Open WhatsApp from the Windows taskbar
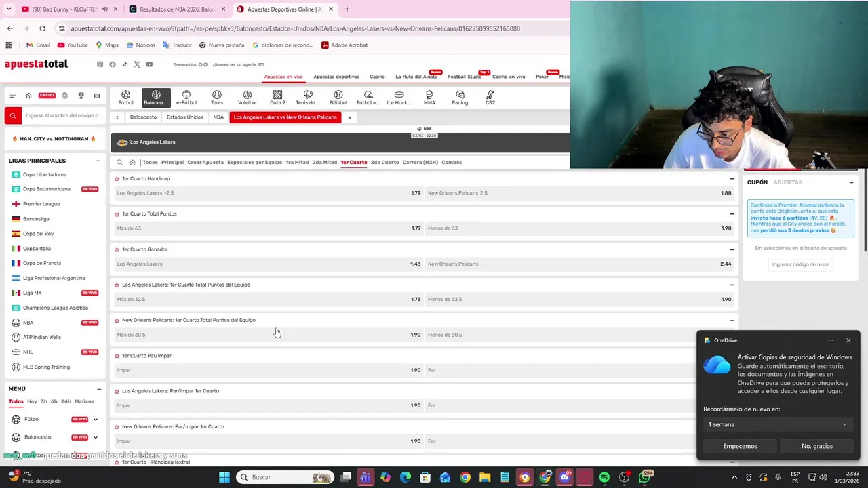This screenshot has height=488, width=868. (644, 477)
